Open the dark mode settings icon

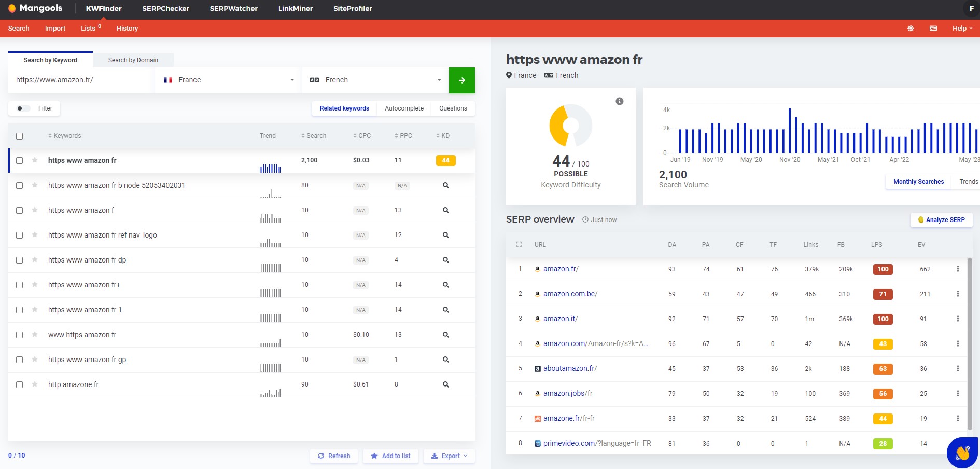click(911, 29)
